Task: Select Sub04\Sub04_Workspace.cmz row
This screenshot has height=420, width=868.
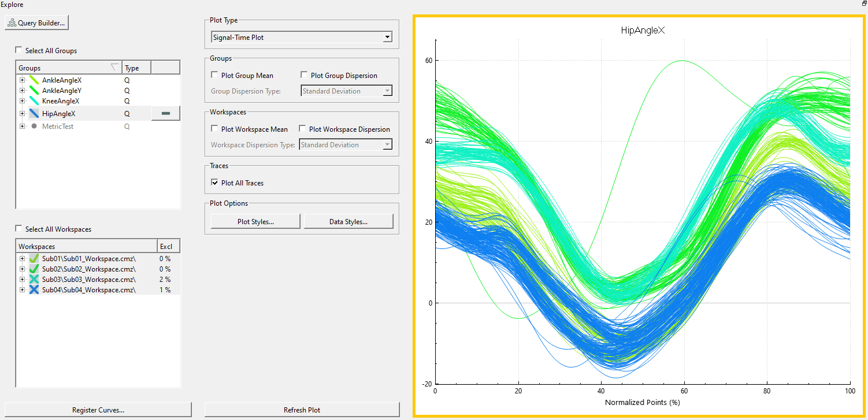Action: point(98,289)
